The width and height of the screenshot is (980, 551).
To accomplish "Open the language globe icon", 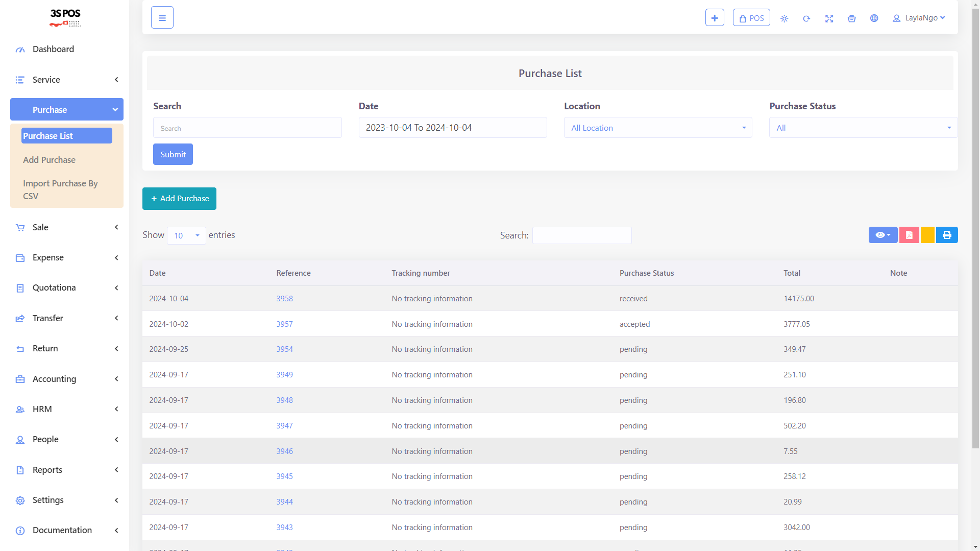I will [874, 18].
